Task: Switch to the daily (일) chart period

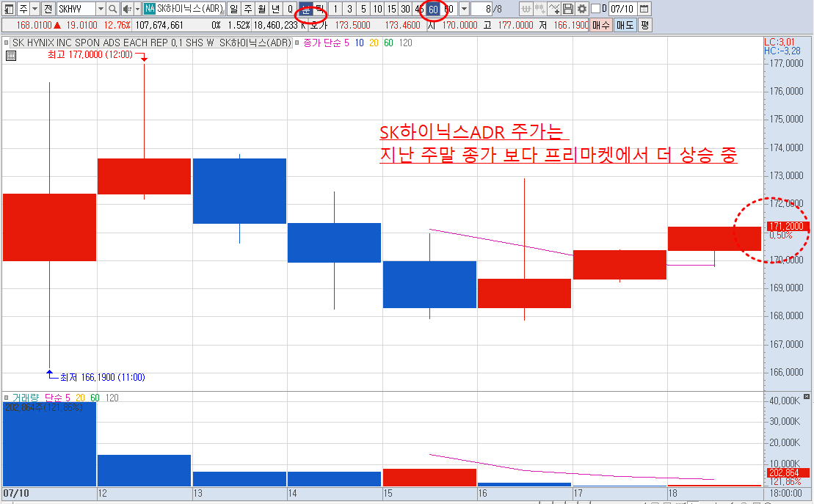Action: [233, 9]
